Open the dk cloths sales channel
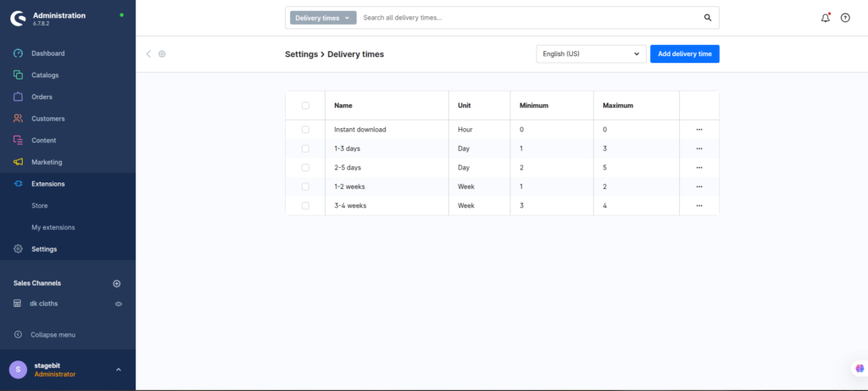The image size is (868, 391). coord(44,304)
